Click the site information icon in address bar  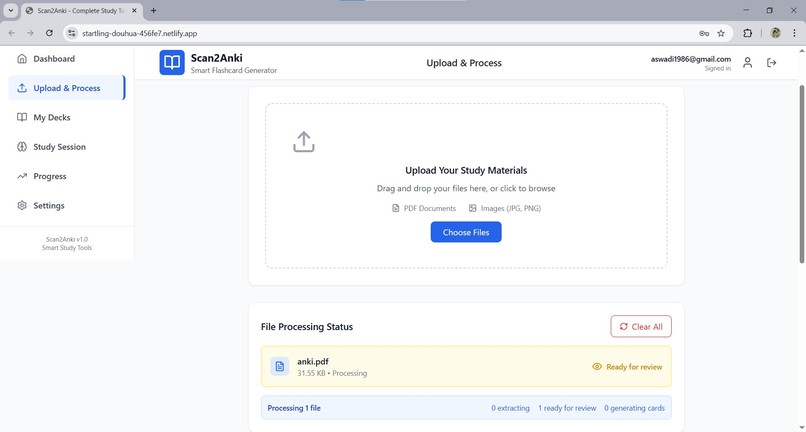pos(72,33)
